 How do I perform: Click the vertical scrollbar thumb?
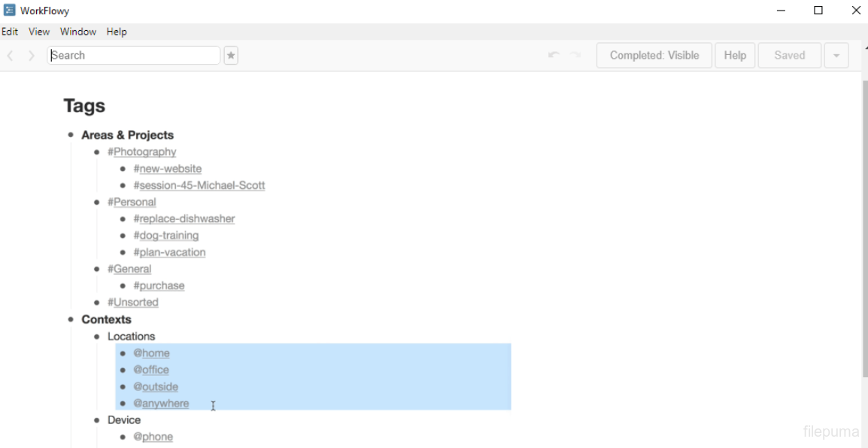pyautogui.click(x=863, y=226)
